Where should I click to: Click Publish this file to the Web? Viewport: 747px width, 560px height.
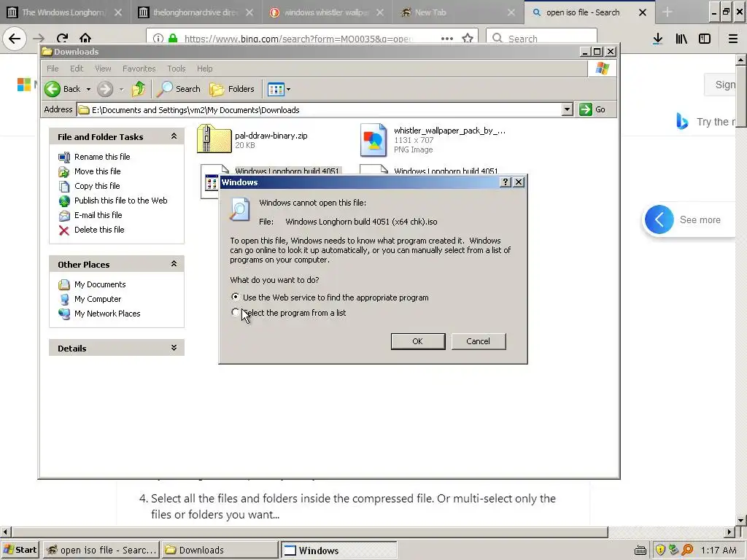[x=120, y=201]
